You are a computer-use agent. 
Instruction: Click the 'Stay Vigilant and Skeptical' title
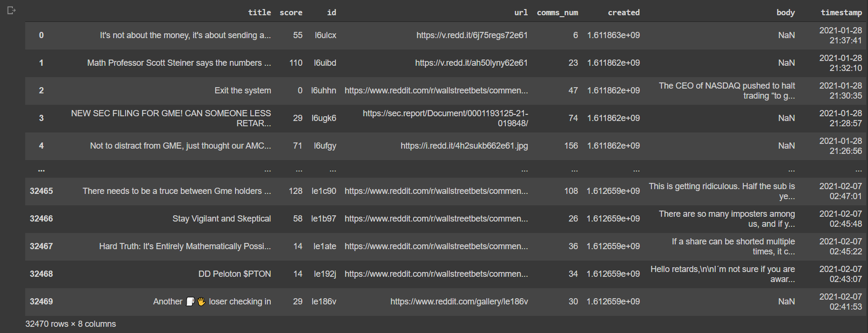pyautogui.click(x=222, y=219)
